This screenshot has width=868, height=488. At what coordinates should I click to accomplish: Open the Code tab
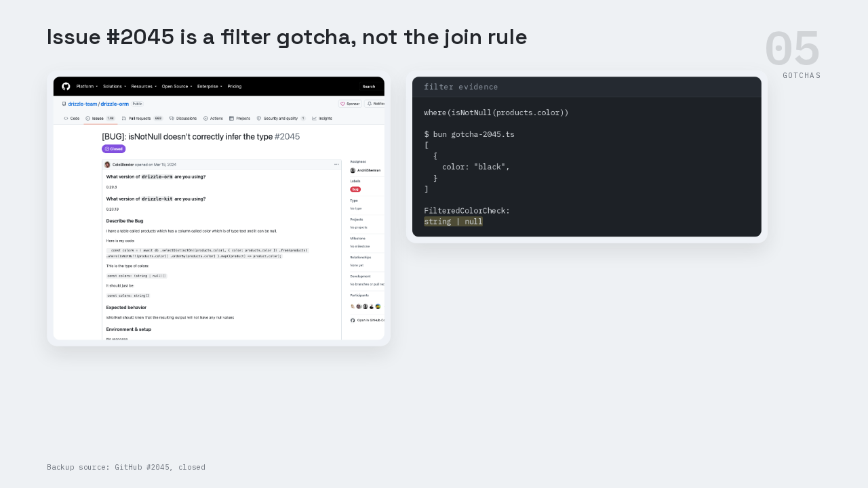click(72, 118)
